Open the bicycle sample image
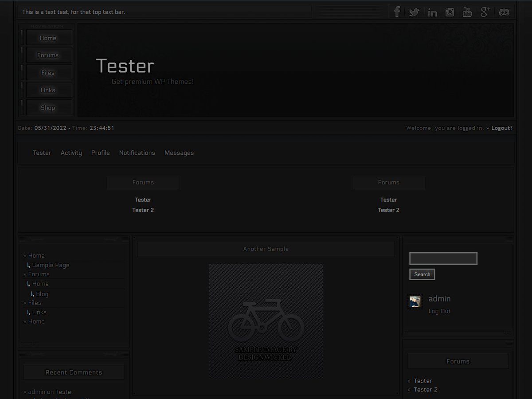Screen dimensions: 532x399 [266, 321]
